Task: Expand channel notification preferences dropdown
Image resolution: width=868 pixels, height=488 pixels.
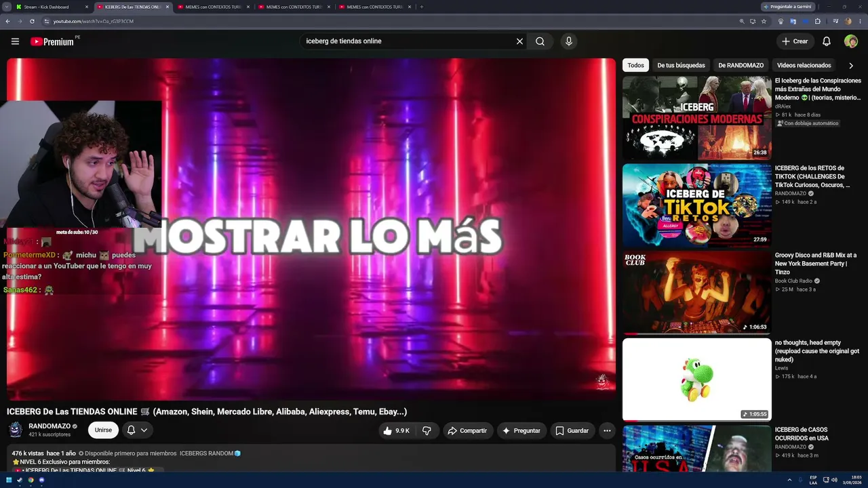Action: tap(137, 430)
